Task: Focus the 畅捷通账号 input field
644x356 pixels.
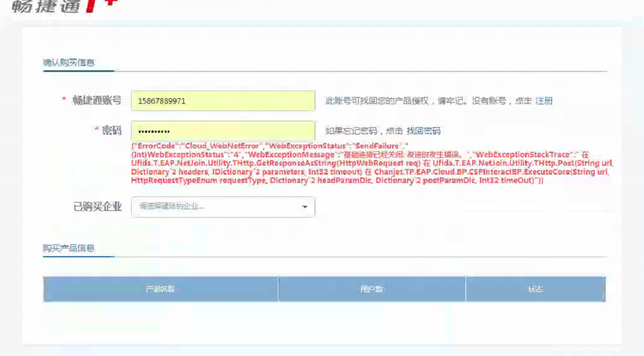Action: (x=223, y=100)
